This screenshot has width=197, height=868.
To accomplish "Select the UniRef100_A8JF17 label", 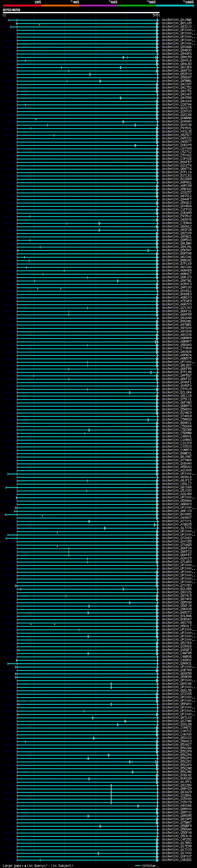I will [x=177, y=481].
